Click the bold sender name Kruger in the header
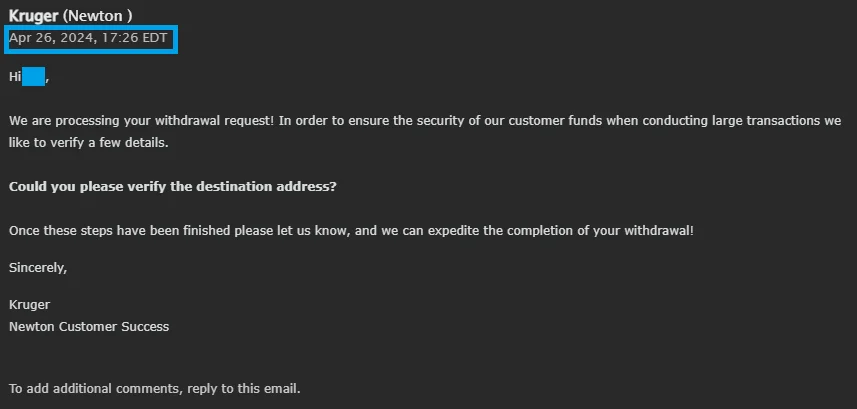Image resolution: width=857 pixels, height=409 pixels. point(34,17)
